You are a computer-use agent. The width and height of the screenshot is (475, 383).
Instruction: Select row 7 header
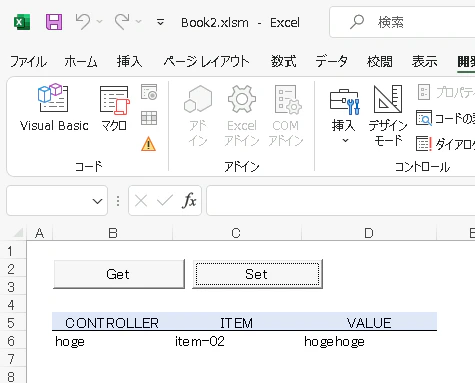pyautogui.click(x=13, y=359)
